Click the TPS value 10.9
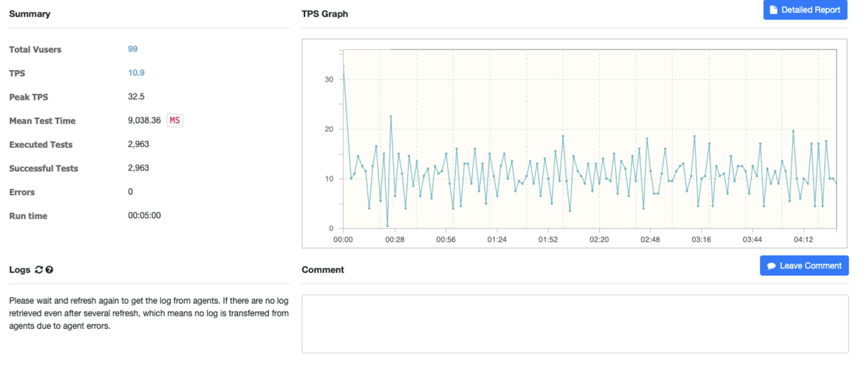The width and height of the screenshot is (868, 367). coord(136,73)
